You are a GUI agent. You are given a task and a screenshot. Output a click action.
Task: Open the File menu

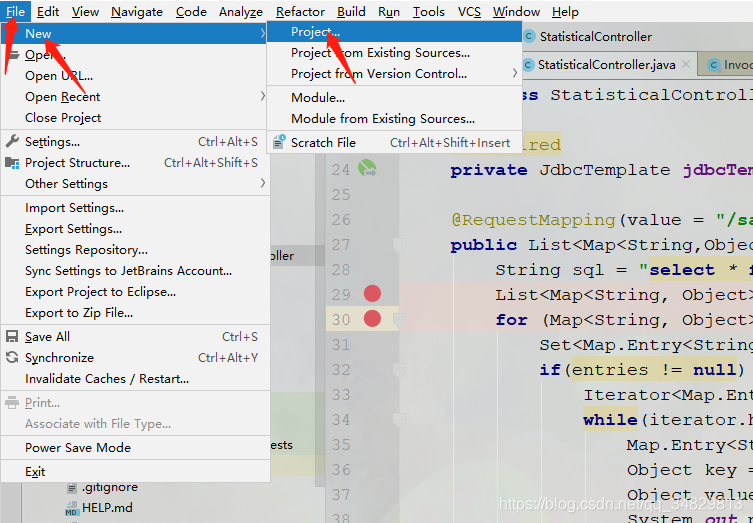click(15, 12)
